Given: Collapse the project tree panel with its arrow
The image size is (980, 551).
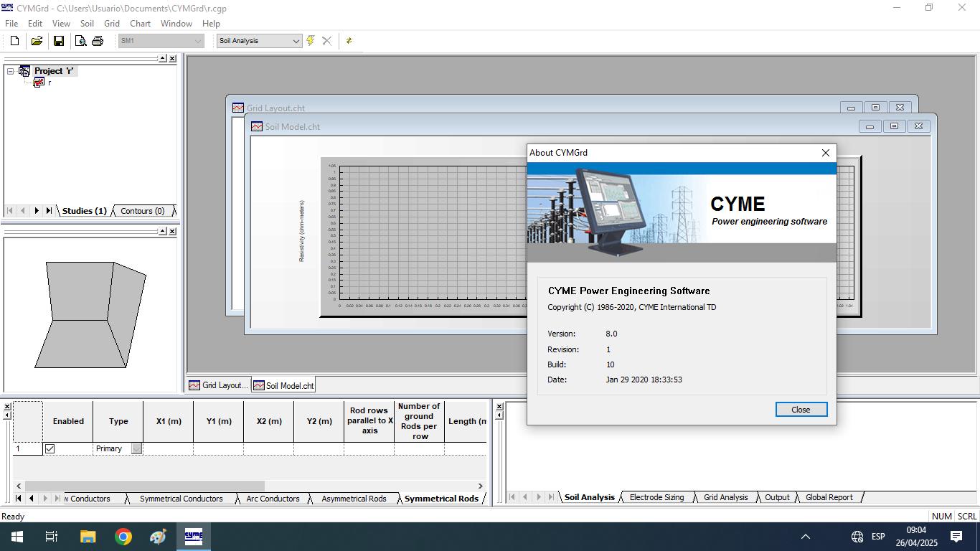Looking at the screenshot, I should [x=162, y=58].
